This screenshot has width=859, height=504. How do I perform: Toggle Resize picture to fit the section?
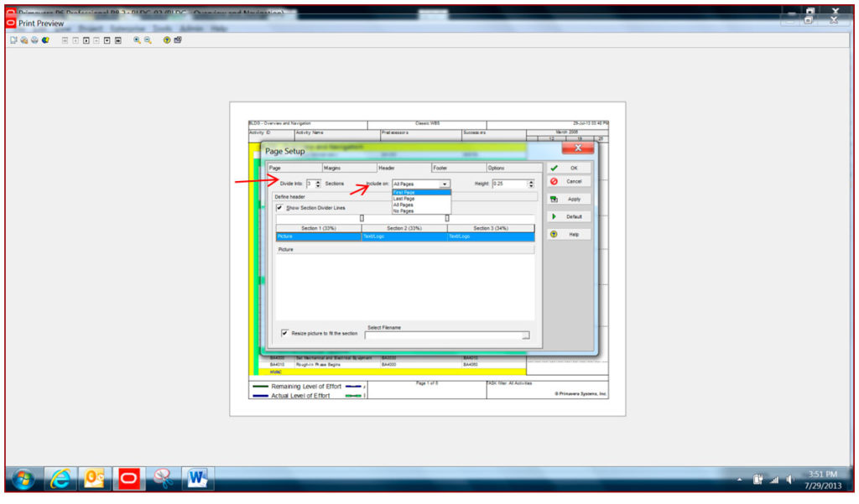284,332
